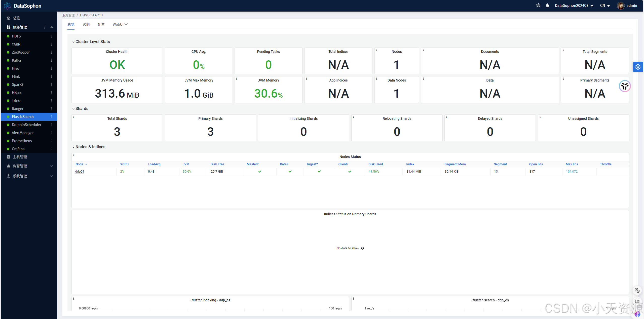Open the 服务管理 options dots
The height and width of the screenshot is (319, 644).
(45, 27)
